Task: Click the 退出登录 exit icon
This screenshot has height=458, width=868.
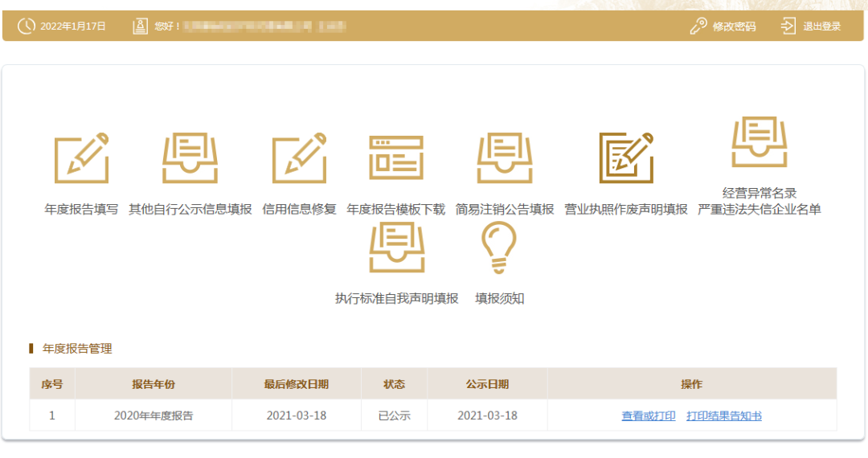Action: coord(788,27)
